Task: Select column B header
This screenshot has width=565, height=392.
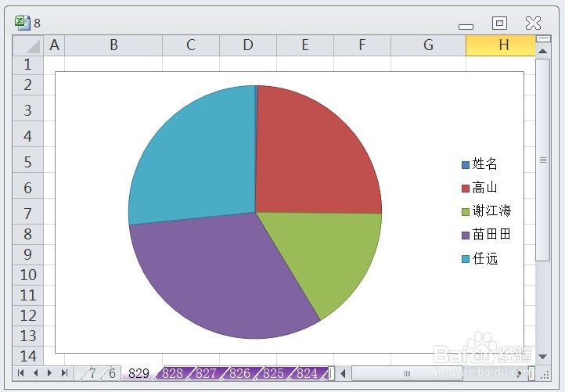Action: (x=113, y=45)
